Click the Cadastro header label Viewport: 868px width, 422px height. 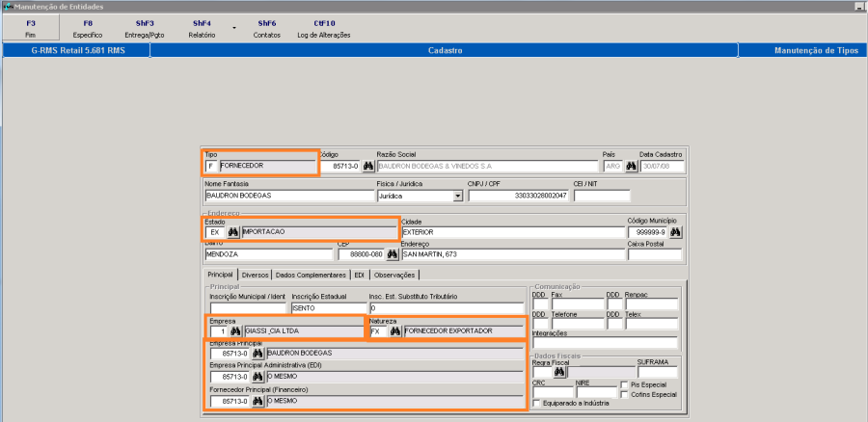(x=445, y=50)
